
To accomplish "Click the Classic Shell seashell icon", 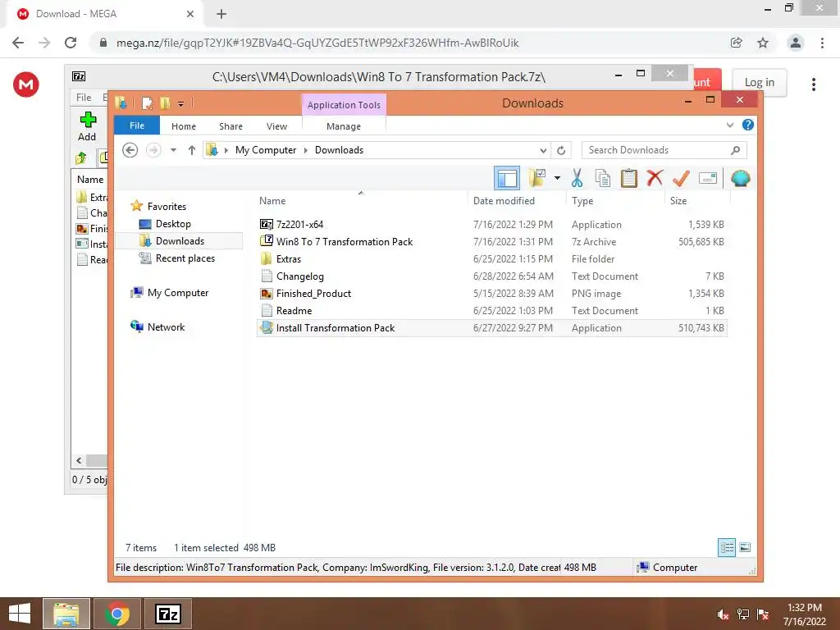I will [x=741, y=178].
